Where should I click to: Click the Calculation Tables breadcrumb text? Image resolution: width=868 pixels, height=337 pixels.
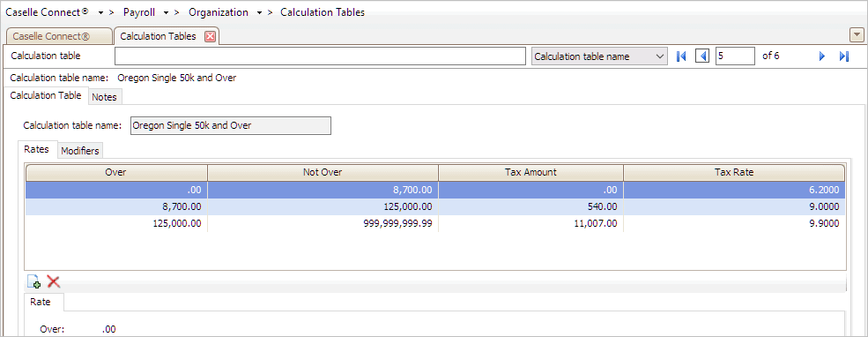(x=323, y=12)
